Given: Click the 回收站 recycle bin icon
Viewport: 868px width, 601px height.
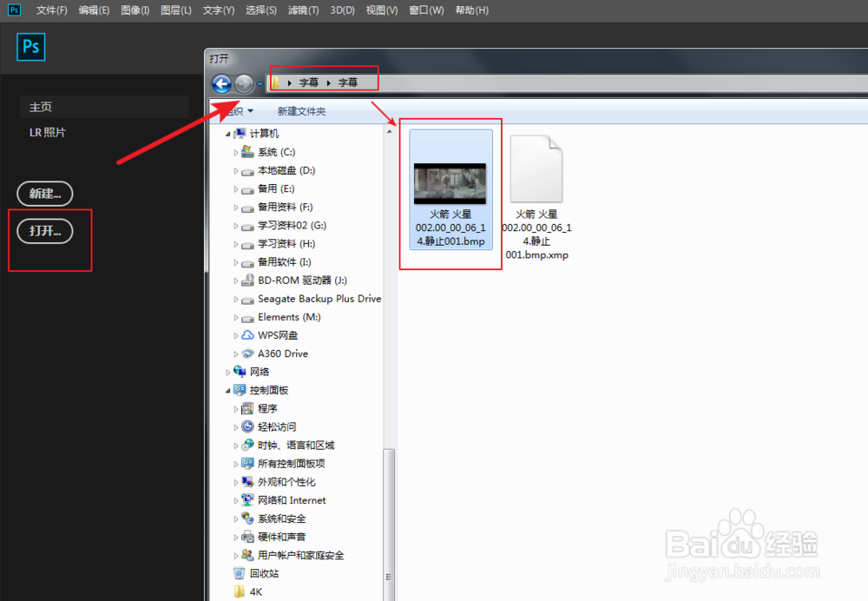Looking at the screenshot, I should (240, 573).
